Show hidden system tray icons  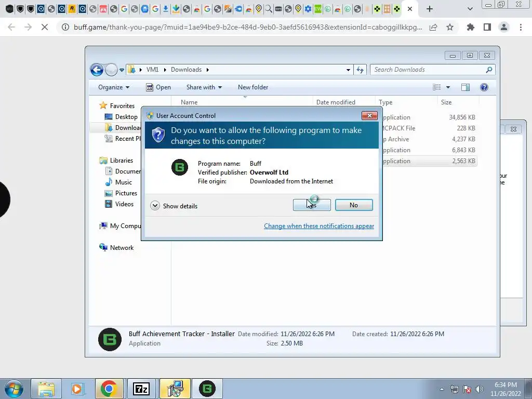click(442, 389)
